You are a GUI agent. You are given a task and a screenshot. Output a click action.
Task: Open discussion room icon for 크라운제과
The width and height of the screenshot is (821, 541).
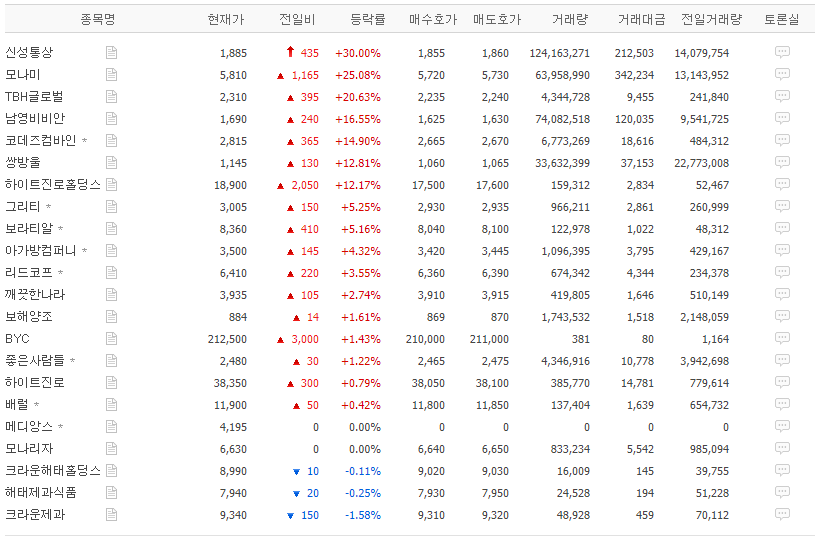[x=782, y=514]
